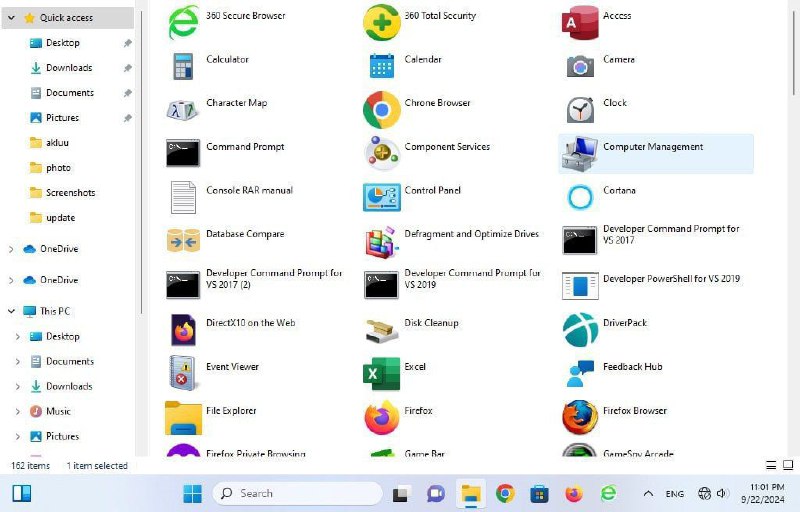Click the Control Panel icon
Image resolution: width=800 pixels, height=512 pixels.
pyautogui.click(x=381, y=197)
